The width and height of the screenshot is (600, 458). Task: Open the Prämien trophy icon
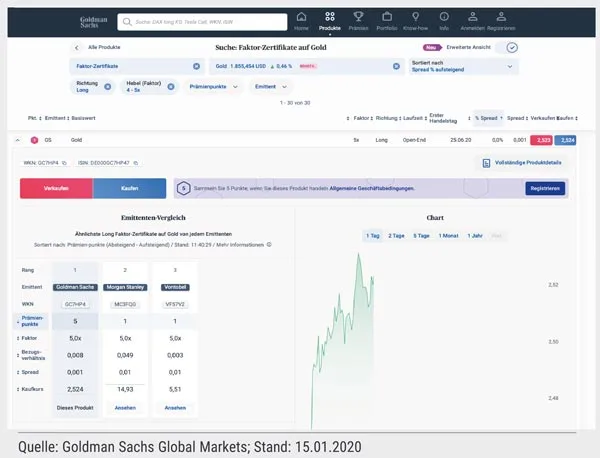click(358, 17)
